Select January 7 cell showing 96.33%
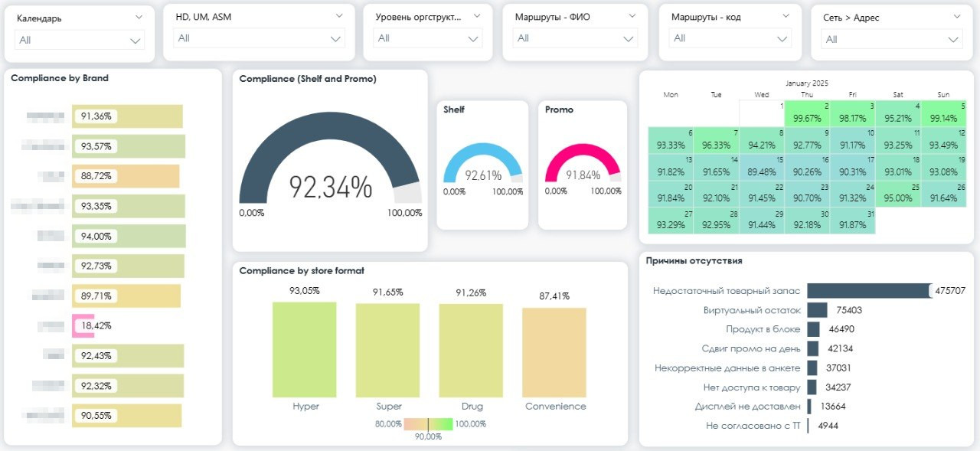The width and height of the screenshot is (980, 451). (x=717, y=139)
